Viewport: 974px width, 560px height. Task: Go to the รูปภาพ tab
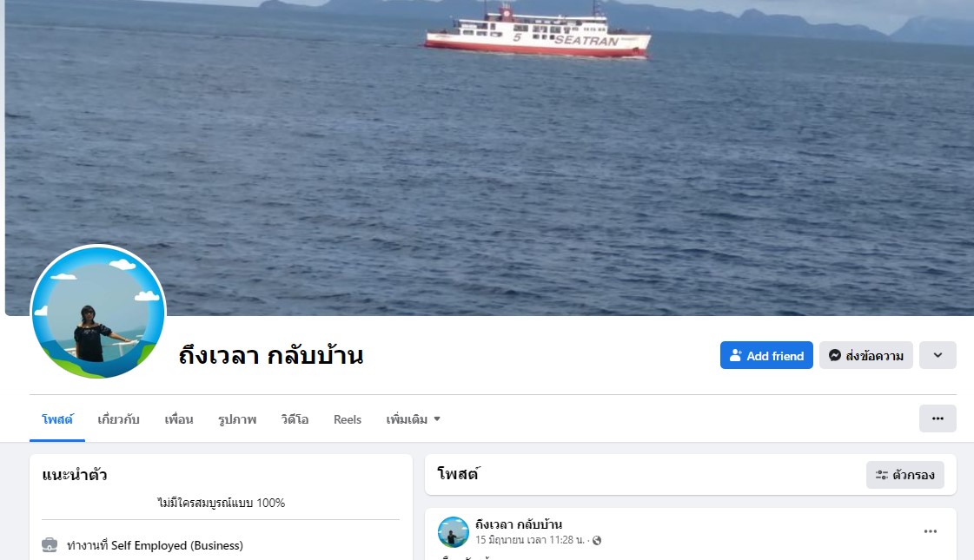[x=236, y=419]
